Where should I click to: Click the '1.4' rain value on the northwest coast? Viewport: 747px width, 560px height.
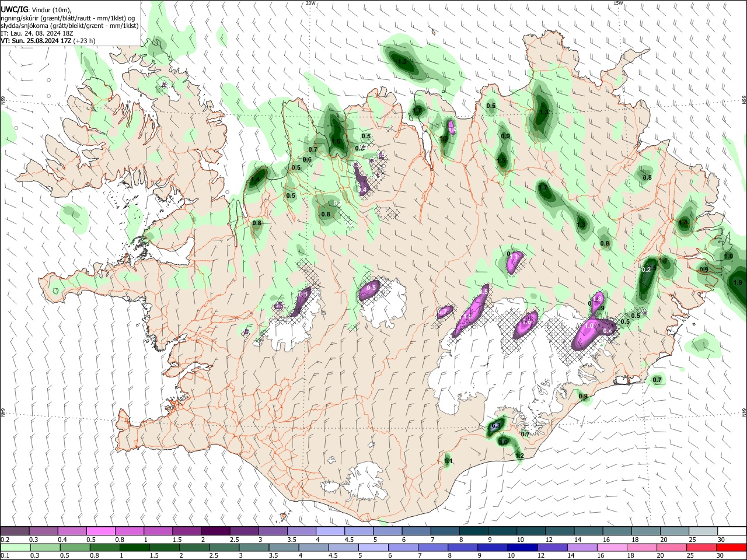point(255,180)
